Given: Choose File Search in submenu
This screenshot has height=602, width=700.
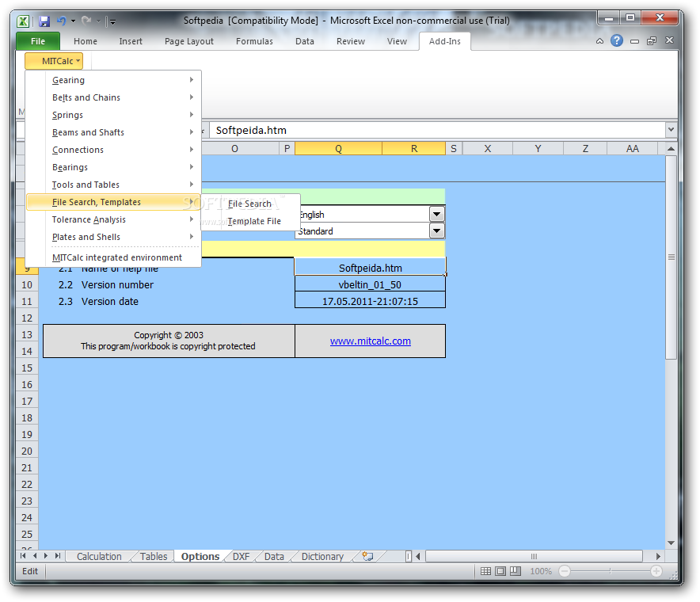Looking at the screenshot, I should (250, 204).
